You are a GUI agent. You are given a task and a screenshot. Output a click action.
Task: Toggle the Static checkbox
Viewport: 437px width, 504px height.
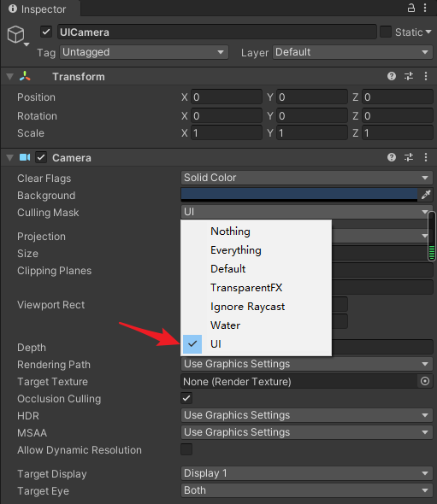point(386,32)
